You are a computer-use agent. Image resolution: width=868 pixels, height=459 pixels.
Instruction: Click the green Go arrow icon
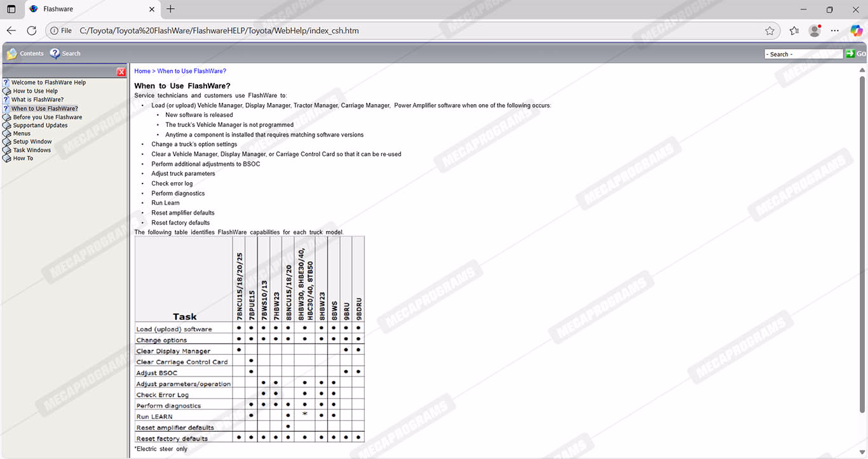coord(850,54)
